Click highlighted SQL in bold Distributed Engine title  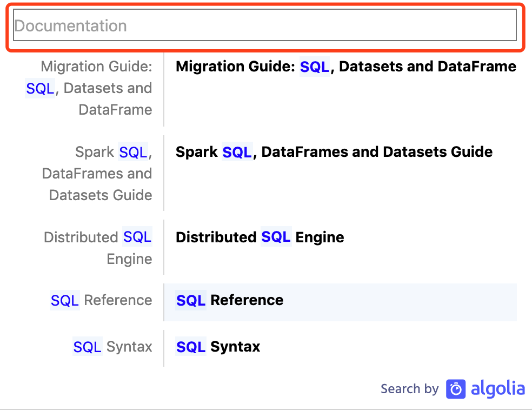click(x=276, y=237)
